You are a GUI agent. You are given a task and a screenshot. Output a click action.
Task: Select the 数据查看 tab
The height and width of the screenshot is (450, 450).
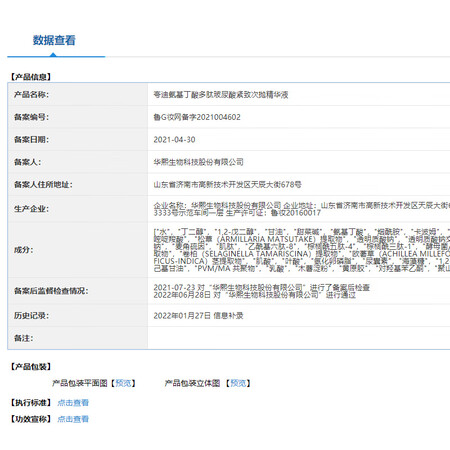point(54,40)
